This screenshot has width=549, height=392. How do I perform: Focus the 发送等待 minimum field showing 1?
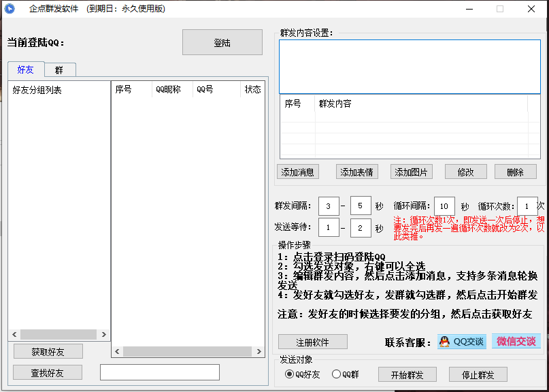tap(329, 227)
